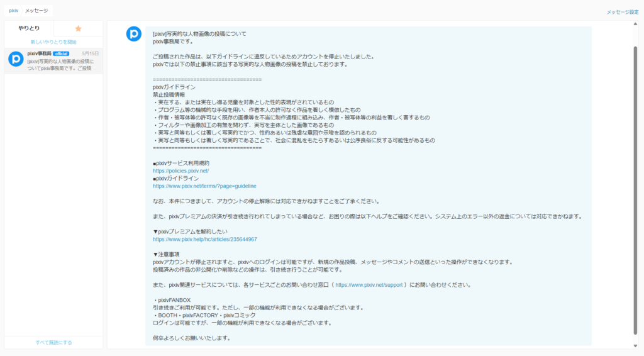Open the pixiv guideline terms link
The width and height of the screenshot is (644, 356).
pos(204,186)
